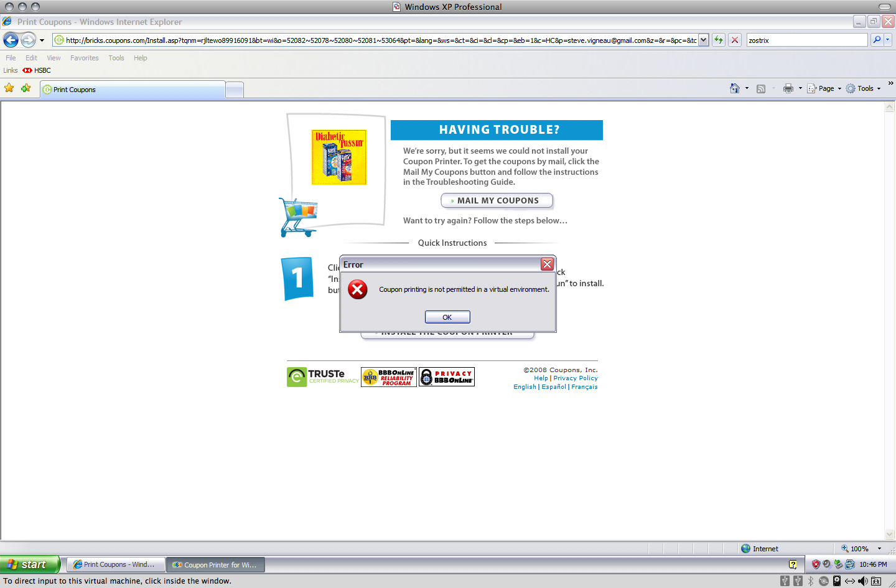896x588 pixels.
Task: Expand the Print options dropdown arrow
Action: 800,88
